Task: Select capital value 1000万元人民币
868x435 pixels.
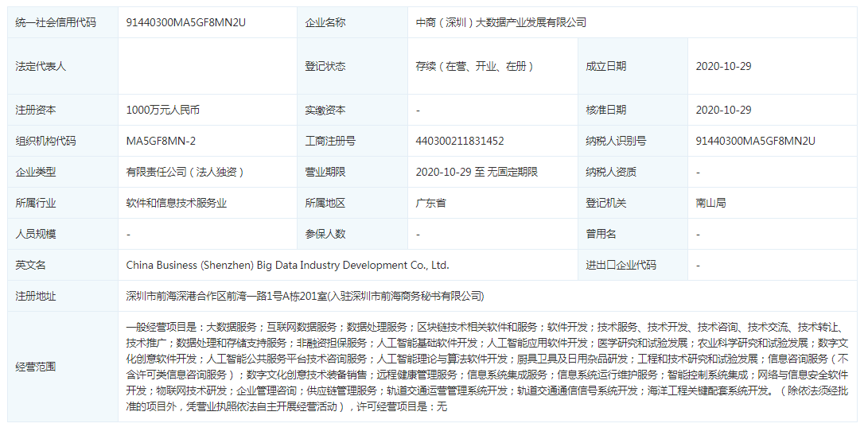Action: (163, 110)
